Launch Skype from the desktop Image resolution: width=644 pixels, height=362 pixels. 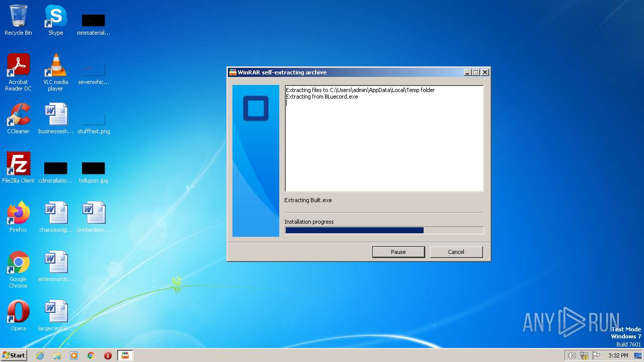55,20
